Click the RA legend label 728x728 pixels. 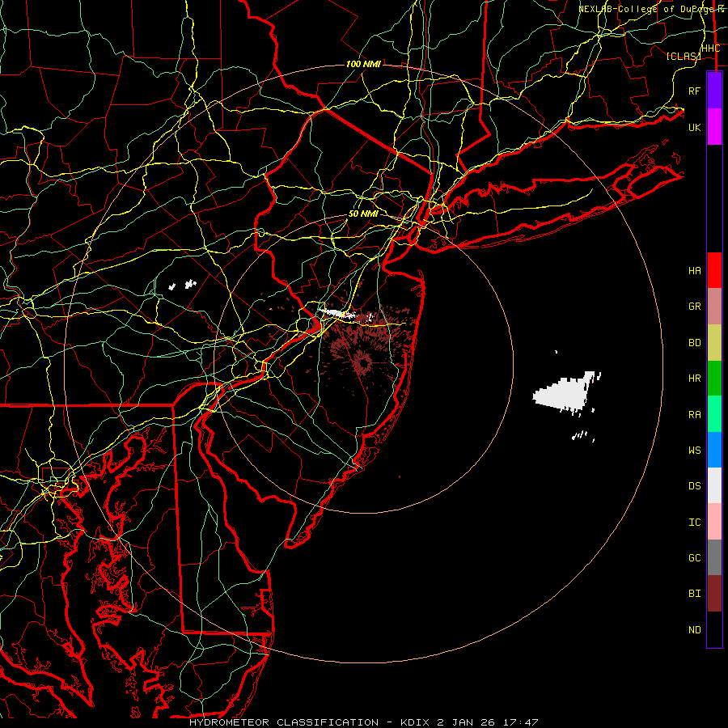pyautogui.click(x=694, y=415)
